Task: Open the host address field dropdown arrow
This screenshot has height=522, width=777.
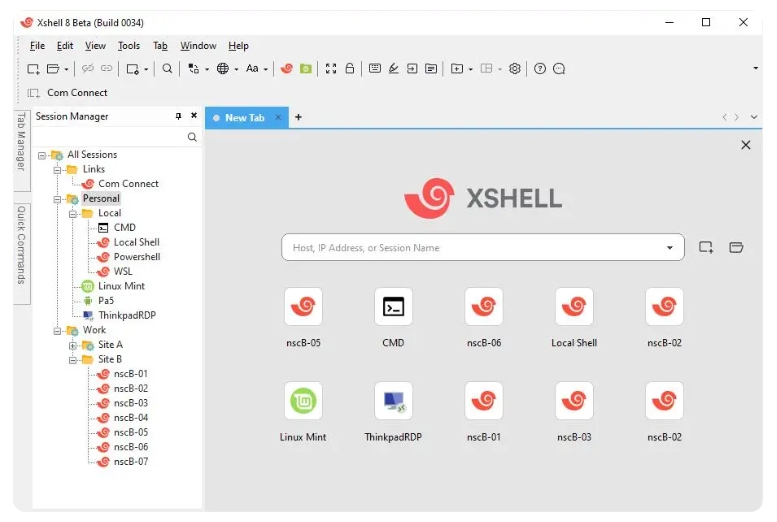Action: pos(669,247)
